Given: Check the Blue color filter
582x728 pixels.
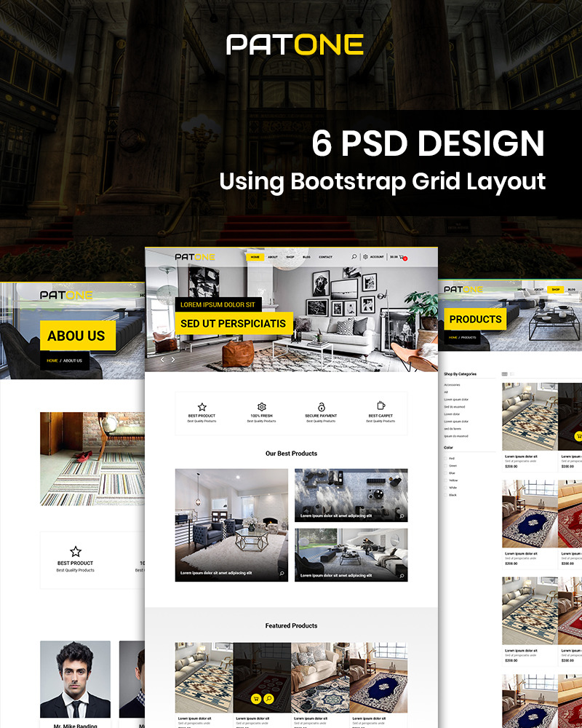Looking at the screenshot, I should click(445, 473).
